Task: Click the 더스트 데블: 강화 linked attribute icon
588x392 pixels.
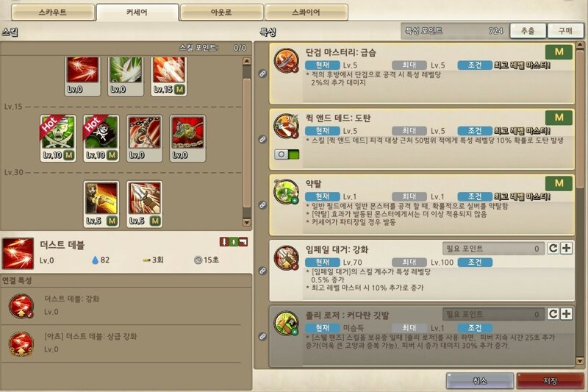Action: click(21, 306)
